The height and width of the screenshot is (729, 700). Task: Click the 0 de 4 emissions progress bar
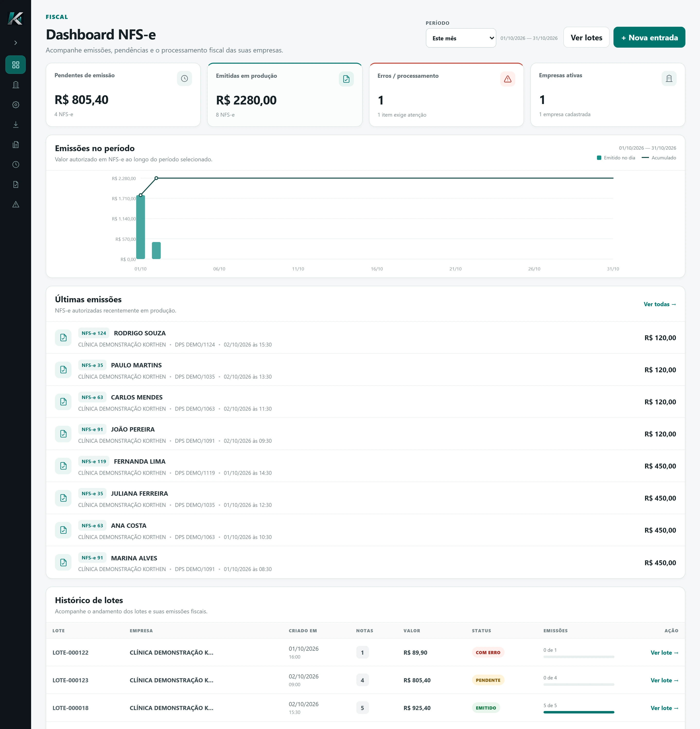coord(579,685)
